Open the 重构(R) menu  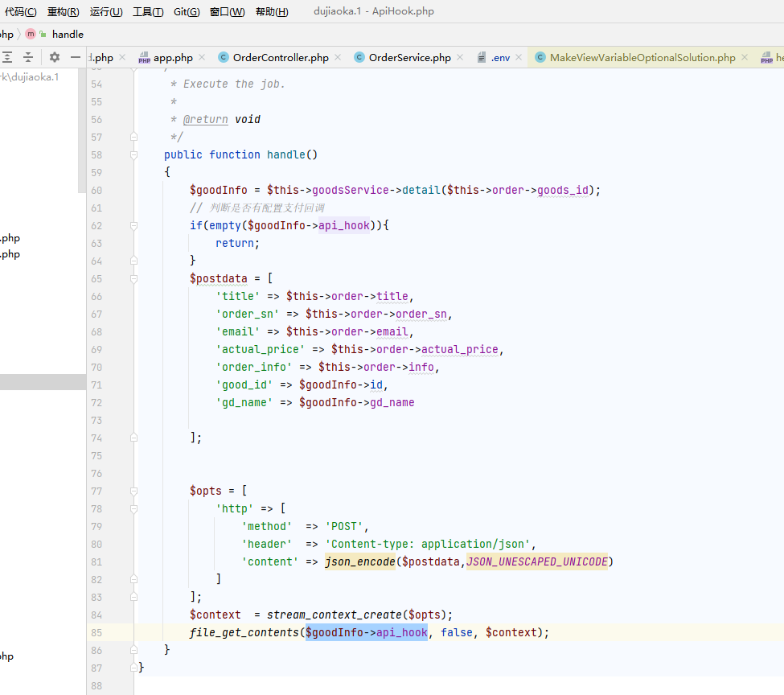63,11
